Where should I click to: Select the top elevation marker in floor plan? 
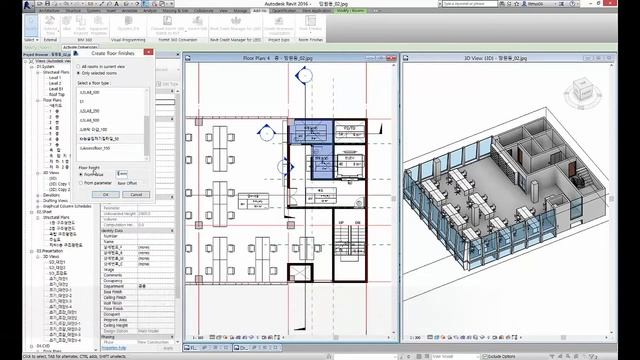point(304,76)
